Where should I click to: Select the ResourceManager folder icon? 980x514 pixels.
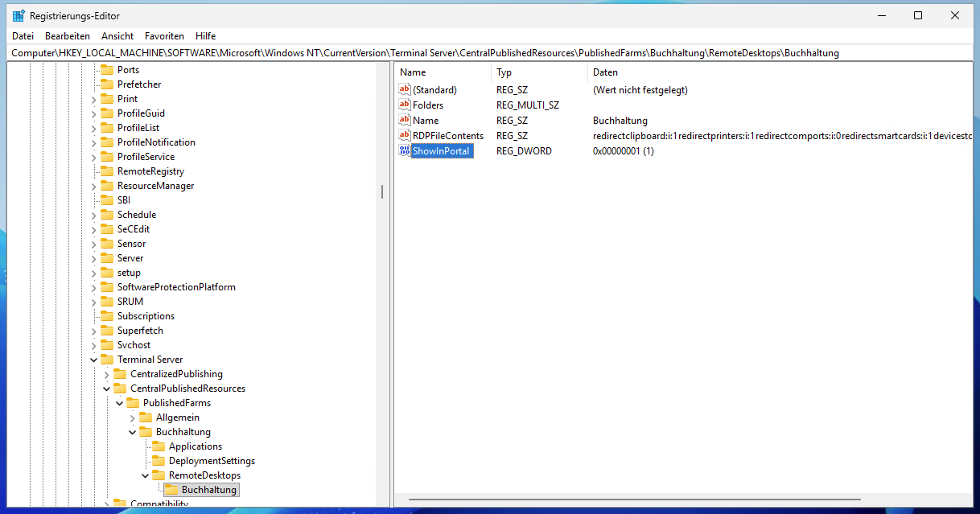pyautogui.click(x=106, y=186)
